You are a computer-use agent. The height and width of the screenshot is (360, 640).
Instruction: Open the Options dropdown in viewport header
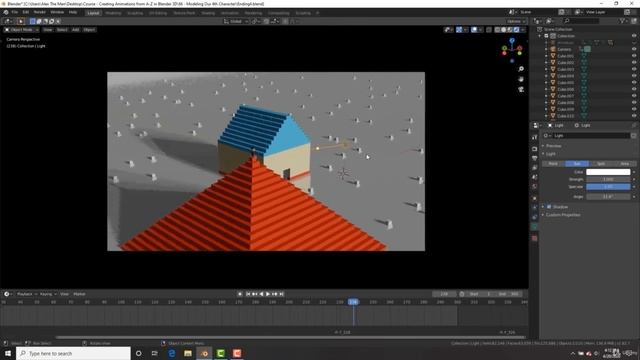pos(516,21)
